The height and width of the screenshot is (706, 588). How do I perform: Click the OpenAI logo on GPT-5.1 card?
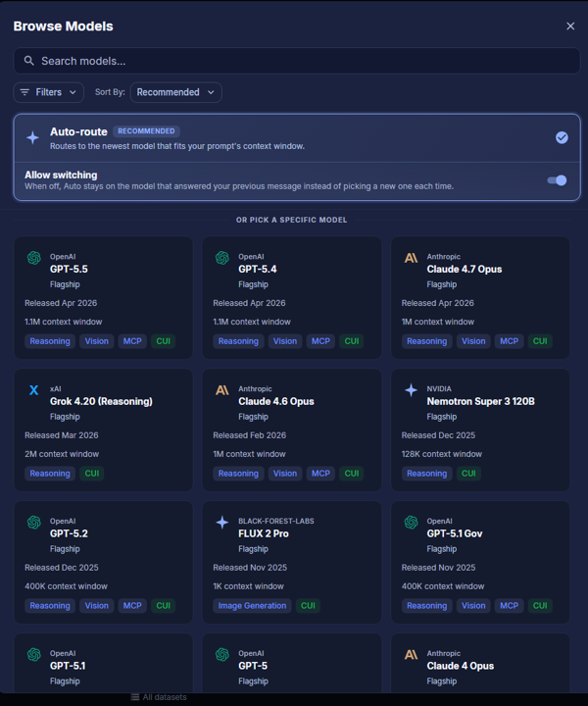(34, 655)
